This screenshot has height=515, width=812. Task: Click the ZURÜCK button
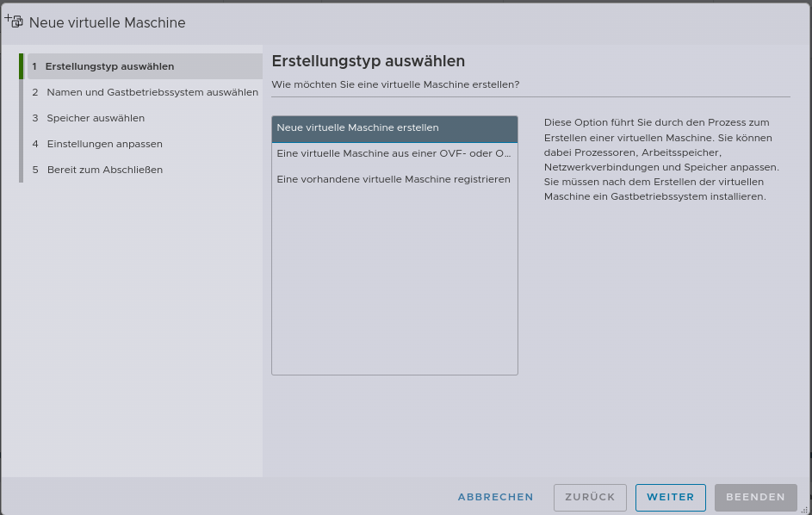(x=589, y=497)
